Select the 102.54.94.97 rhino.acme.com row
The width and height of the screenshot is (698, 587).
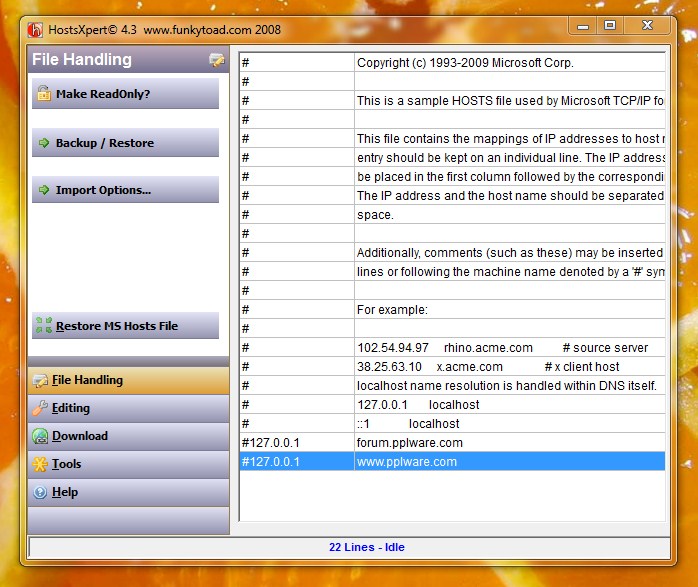tap(452, 347)
